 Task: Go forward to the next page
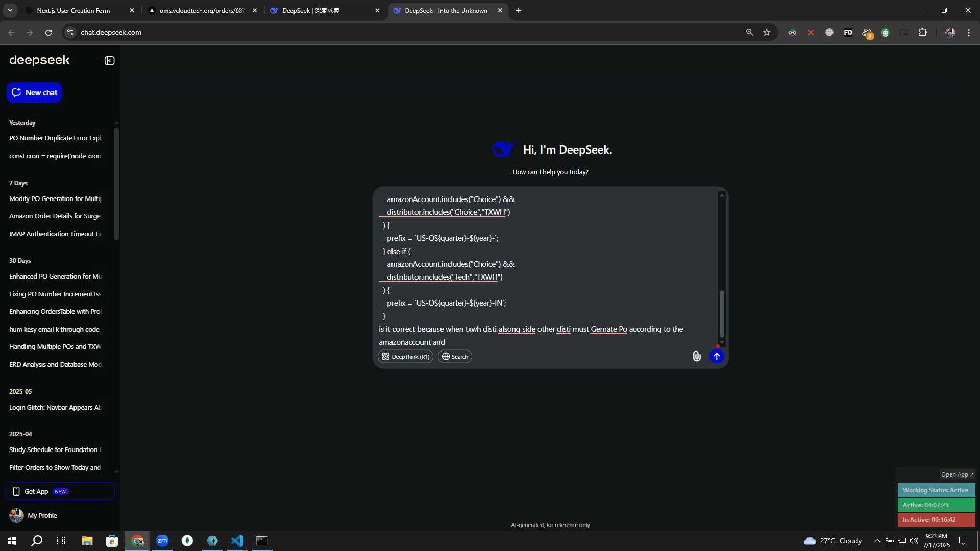(30, 32)
